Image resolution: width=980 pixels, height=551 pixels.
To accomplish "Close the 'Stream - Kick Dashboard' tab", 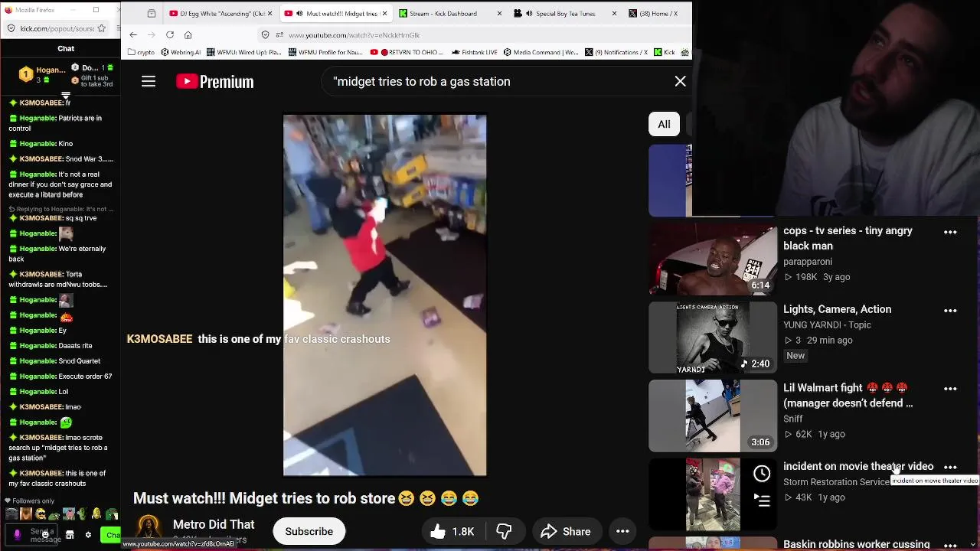I will tap(499, 13).
